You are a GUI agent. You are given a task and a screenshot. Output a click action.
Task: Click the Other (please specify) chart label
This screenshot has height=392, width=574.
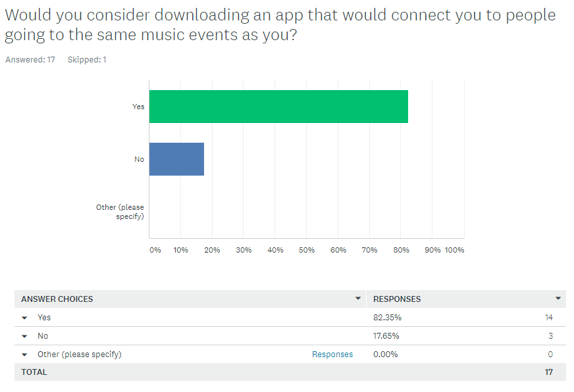(x=120, y=211)
